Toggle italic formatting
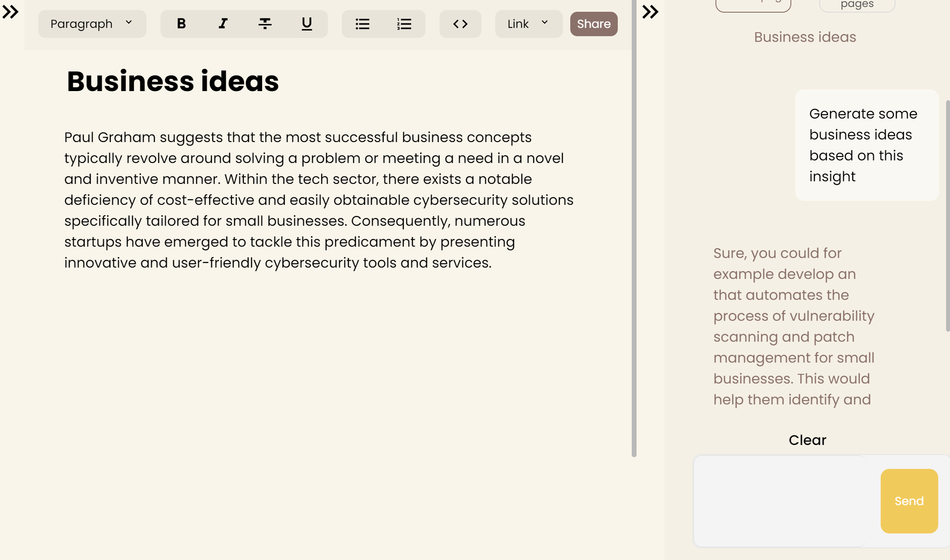The width and height of the screenshot is (950, 560). pyautogui.click(x=223, y=24)
